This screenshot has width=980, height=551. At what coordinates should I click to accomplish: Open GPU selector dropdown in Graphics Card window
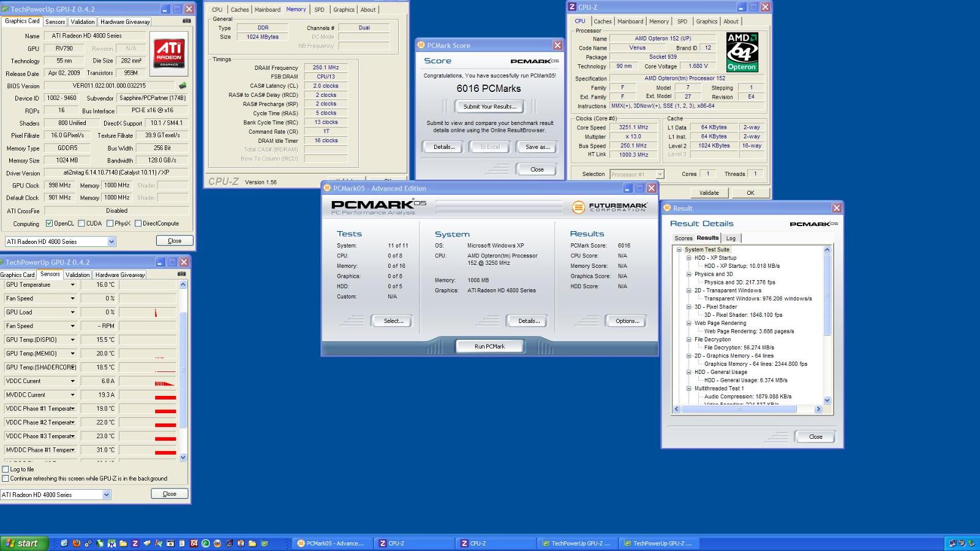pos(111,241)
